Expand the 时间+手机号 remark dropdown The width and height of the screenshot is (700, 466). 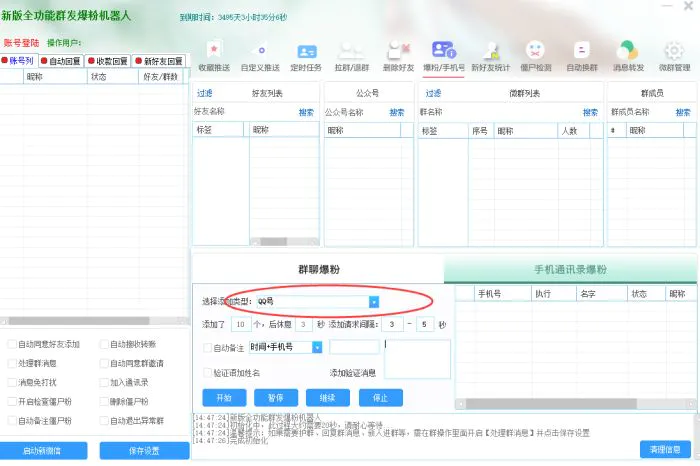coord(317,347)
